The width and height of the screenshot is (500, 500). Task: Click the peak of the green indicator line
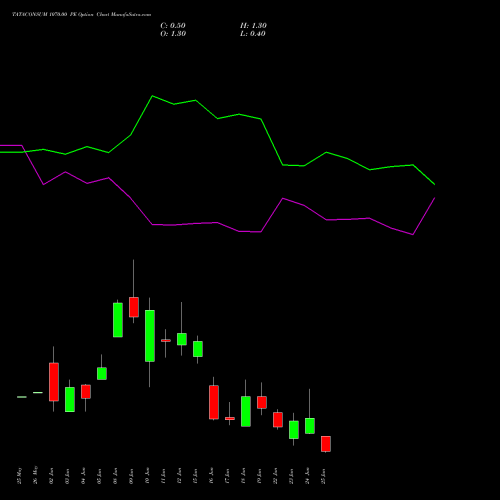pos(152,96)
